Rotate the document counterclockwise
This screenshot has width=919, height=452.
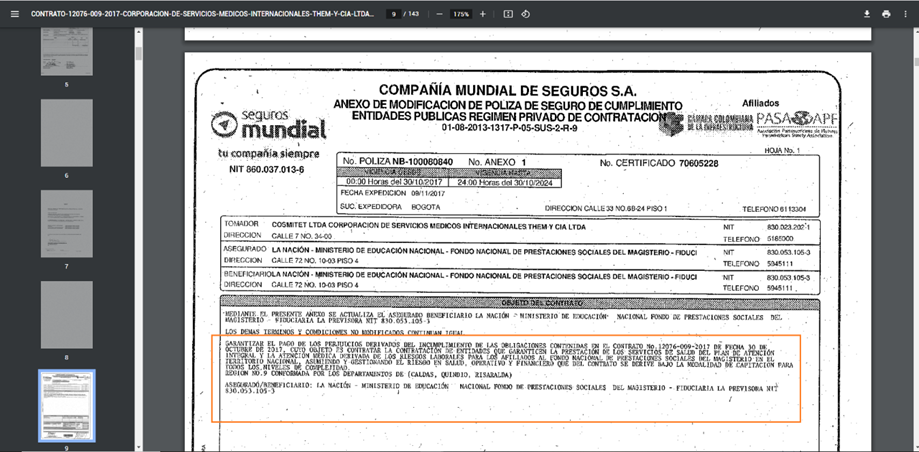526,14
